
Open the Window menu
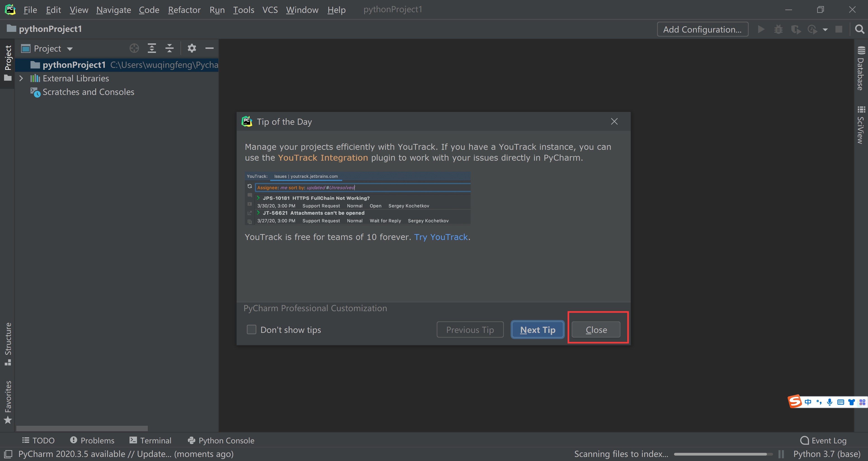[302, 10]
